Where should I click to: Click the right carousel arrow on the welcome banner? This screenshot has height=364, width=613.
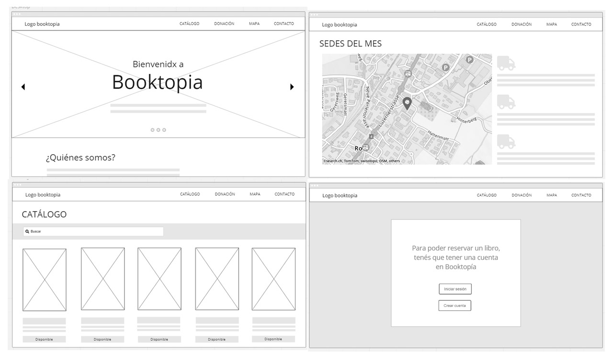(292, 87)
